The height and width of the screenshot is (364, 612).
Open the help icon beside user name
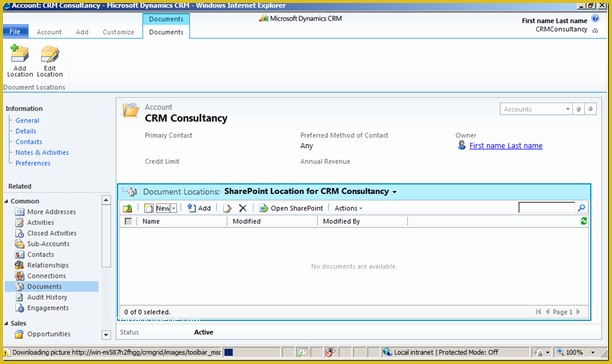point(595,18)
